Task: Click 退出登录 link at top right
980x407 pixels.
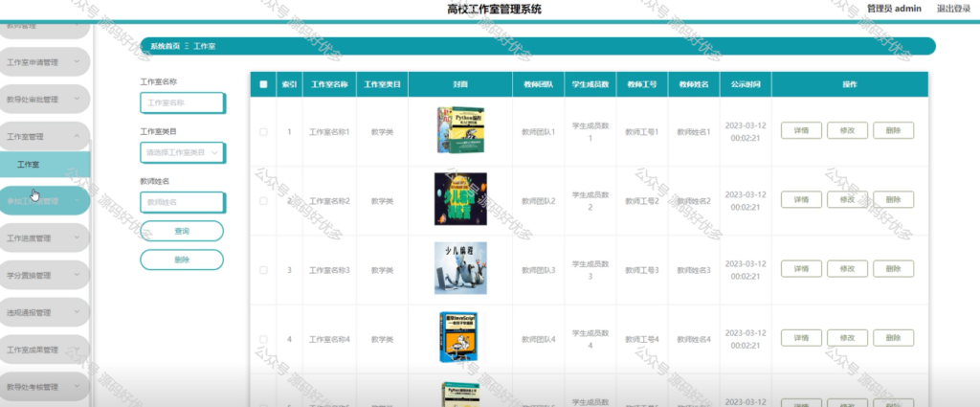Action: click(x=953, y=9)
